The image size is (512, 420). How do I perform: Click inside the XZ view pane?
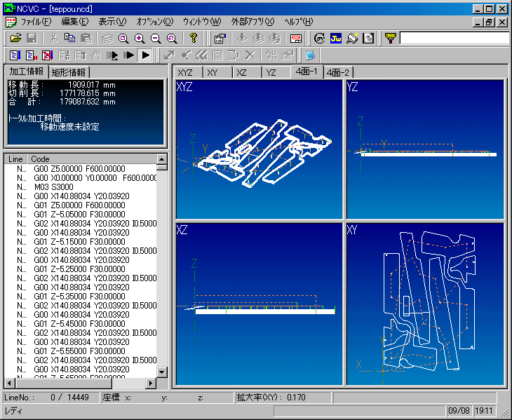pyautogui.click(x=260, y=304)
